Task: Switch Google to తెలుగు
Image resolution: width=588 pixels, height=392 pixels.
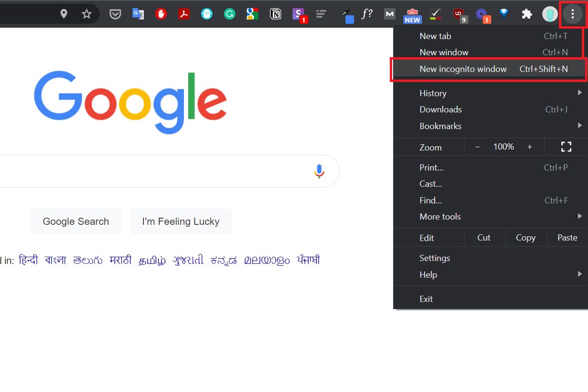Action: [88, 261]
